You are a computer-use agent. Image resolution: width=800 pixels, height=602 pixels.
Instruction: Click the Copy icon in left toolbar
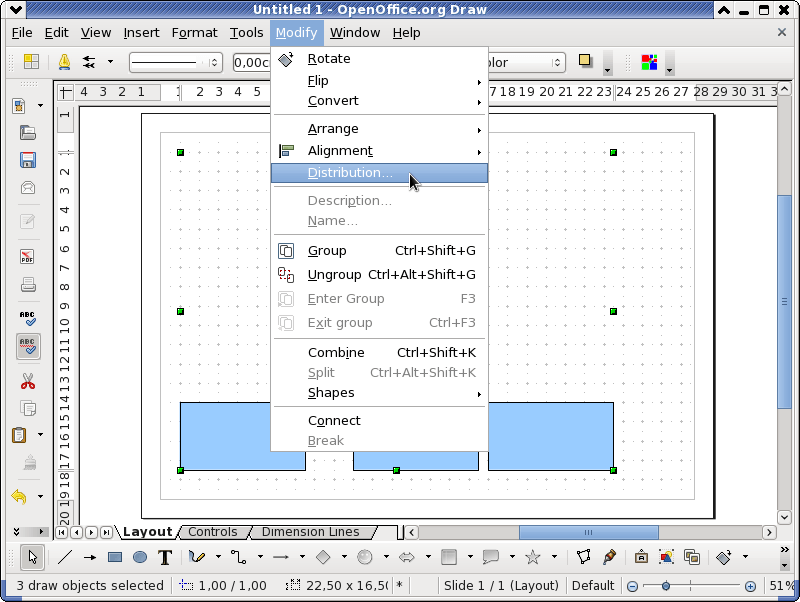pyautogui.click(x=28, y=409)
